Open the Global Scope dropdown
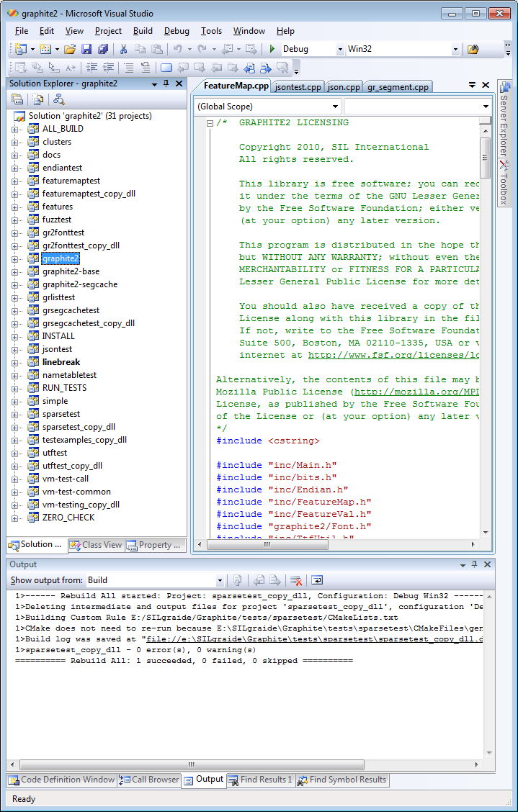The width and height of the screenshot is (518, 812). 335,107
